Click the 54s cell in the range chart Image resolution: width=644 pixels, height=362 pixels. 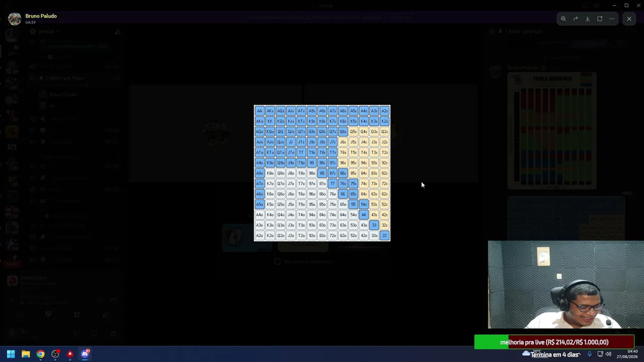(x=364, y=205)
